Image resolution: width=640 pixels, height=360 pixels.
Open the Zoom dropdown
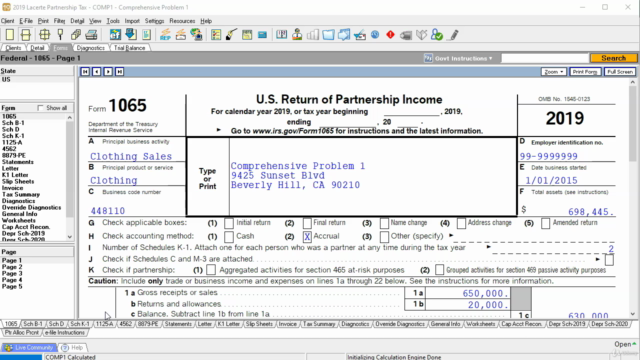tap(553, 72)
